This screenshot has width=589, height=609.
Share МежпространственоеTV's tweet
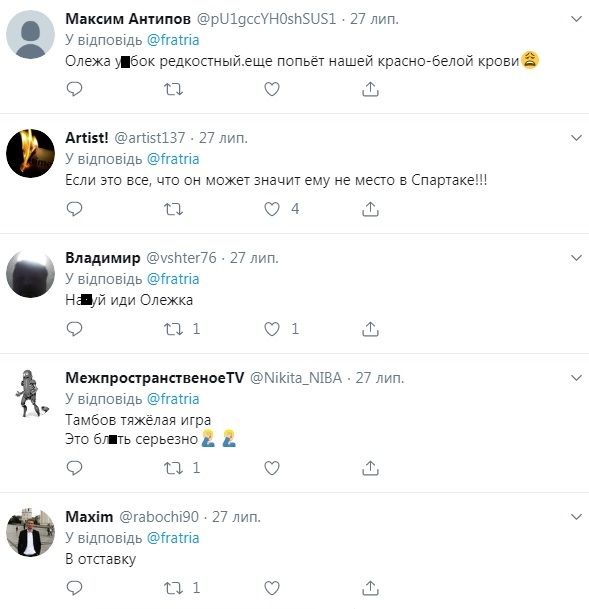tap(370, 468)
